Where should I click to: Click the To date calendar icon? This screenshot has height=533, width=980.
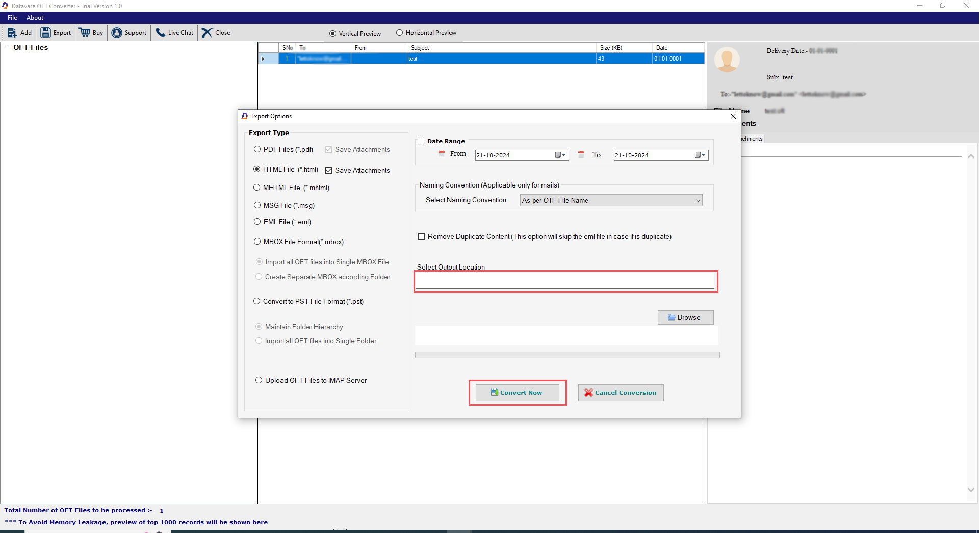pos(581,154)
